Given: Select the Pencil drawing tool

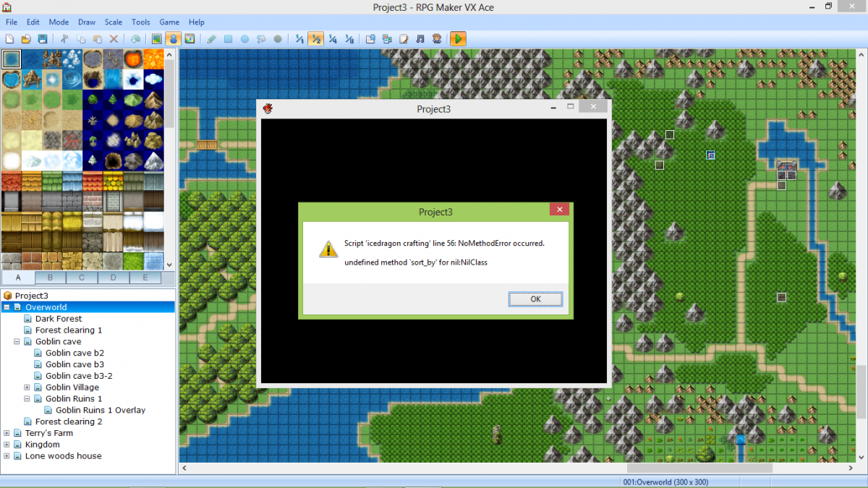Looking at the screenshot, I should (211, 39).
